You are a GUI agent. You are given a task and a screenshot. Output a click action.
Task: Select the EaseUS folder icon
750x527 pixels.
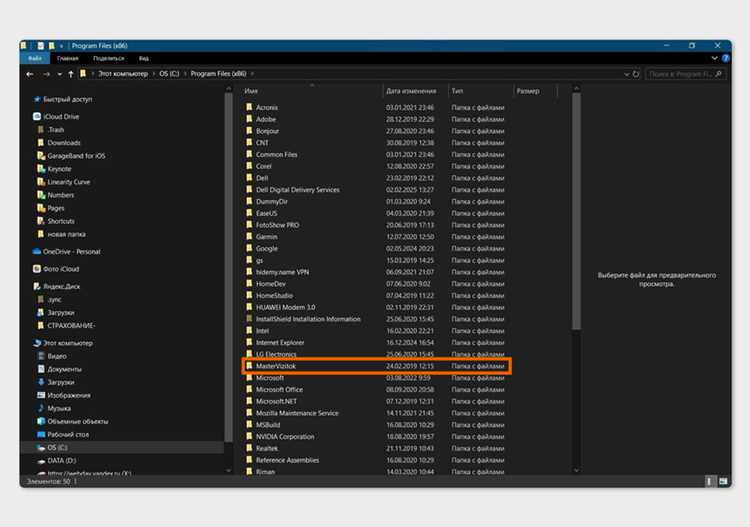[x=249, y=213]
